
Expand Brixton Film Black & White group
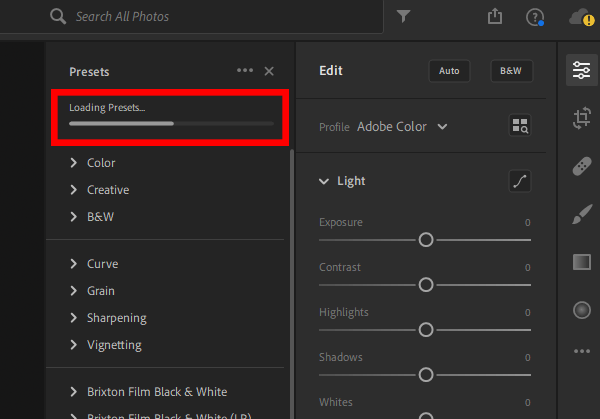tap(149, 392)
